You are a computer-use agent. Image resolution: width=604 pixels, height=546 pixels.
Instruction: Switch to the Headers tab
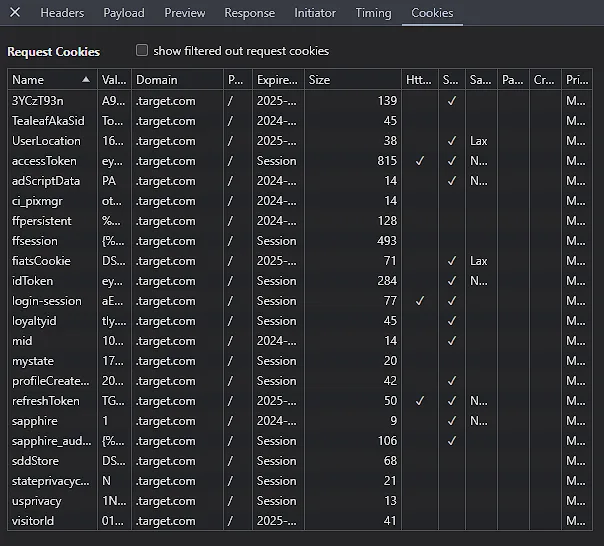pos(62,13)
